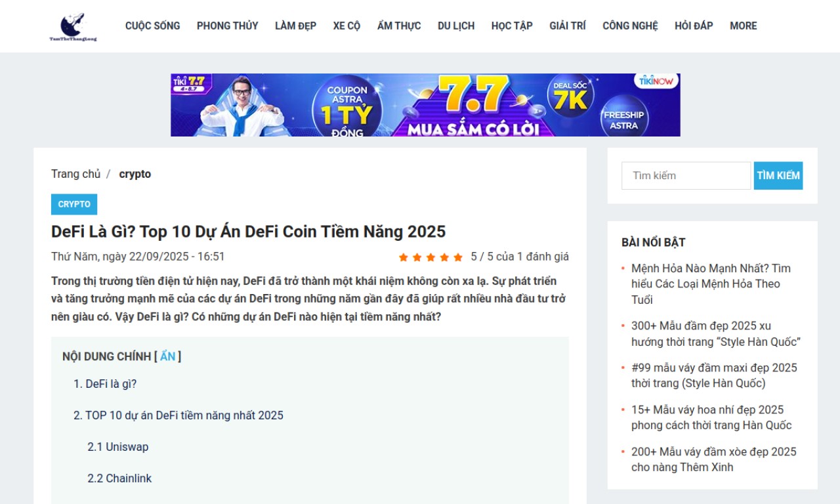Jump to section 2. TOP 10 dự án DeFi
The height and width of the screenshot is (504, 840).
pos(178,415)
